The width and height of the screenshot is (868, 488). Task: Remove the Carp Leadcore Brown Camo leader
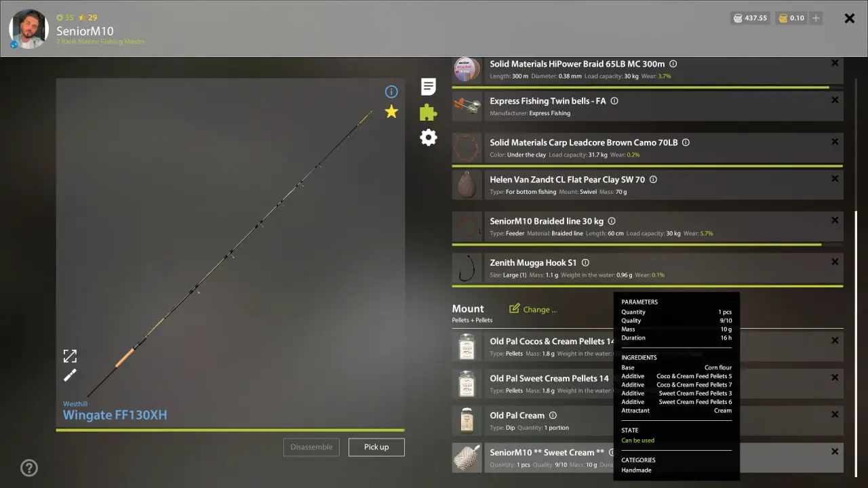click(x=835, y=142)
